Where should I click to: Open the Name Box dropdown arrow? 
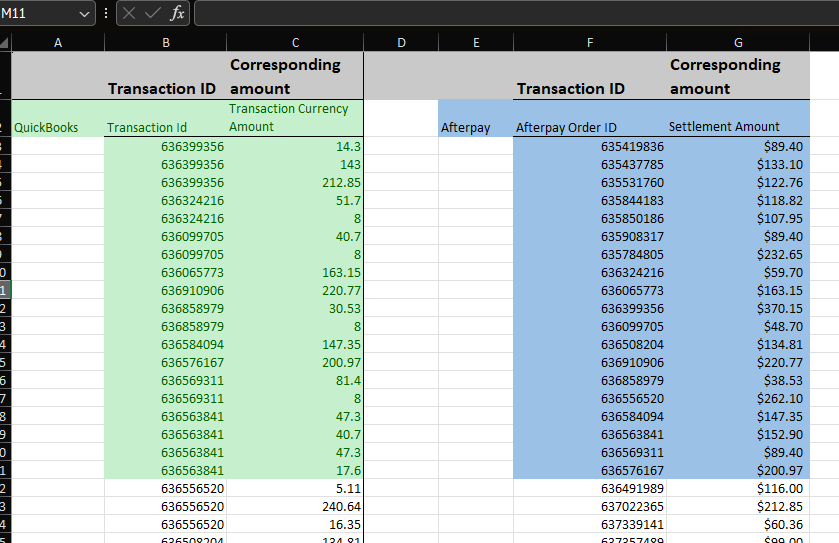[x=84, y=13]
